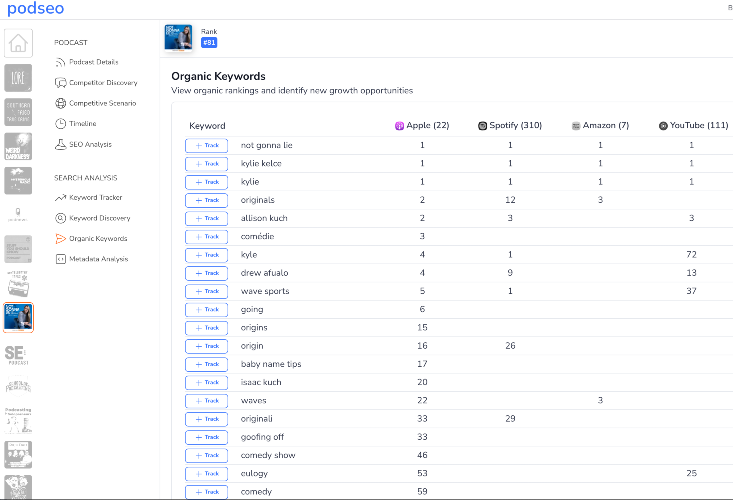Open Keyword Tracker

pyautogui.click(x=96, y=198)
